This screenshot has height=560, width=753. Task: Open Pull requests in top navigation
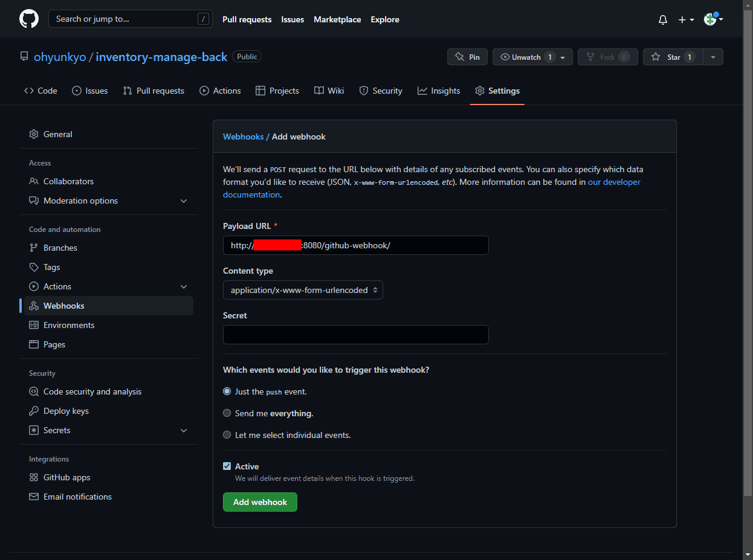[x=247, y=19]
